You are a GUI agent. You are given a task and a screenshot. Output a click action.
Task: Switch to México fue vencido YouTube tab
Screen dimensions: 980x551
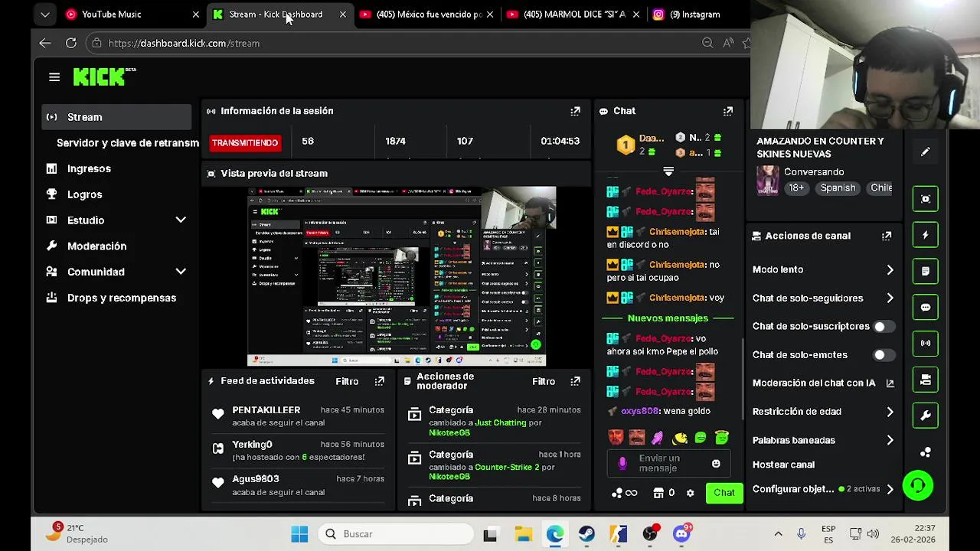(x=426, y=14)
